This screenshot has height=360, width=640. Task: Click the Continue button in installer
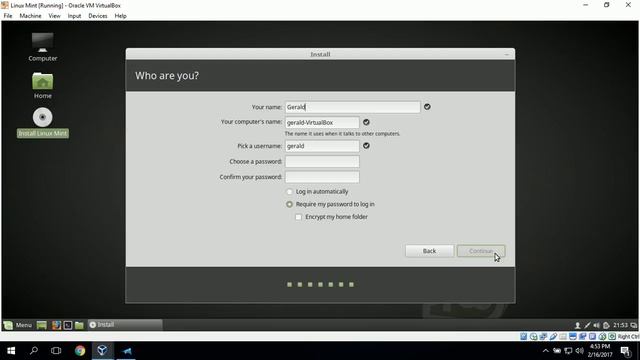tap(481, 251)
